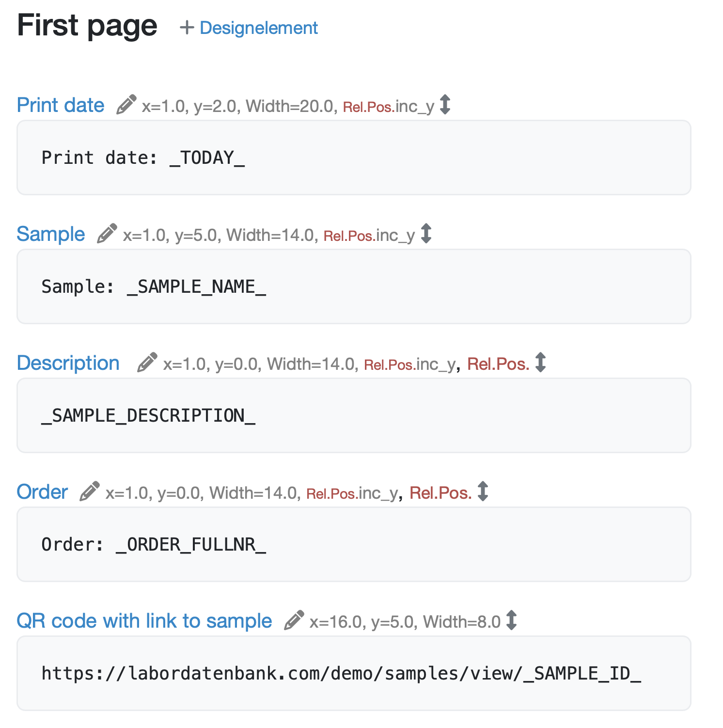Click the pencil icon beside QR code element
The image size is (723, 728).
(x=294, y=620)
